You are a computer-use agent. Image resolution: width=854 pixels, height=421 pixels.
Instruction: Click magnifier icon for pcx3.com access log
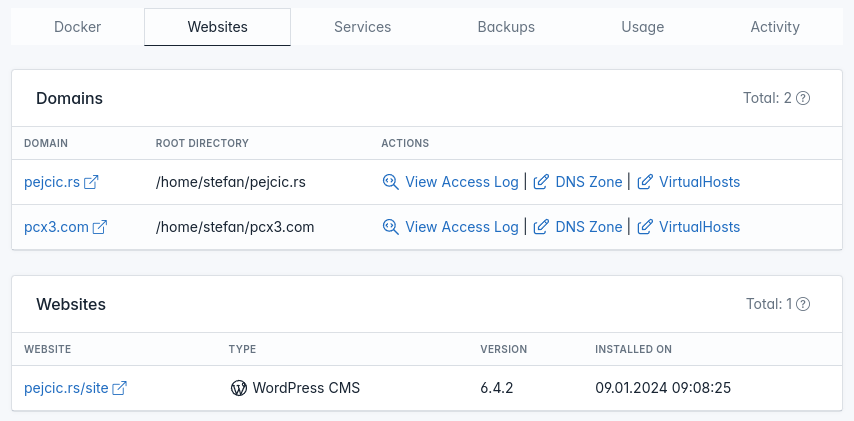pyautogui.click(x=391, y=227)
